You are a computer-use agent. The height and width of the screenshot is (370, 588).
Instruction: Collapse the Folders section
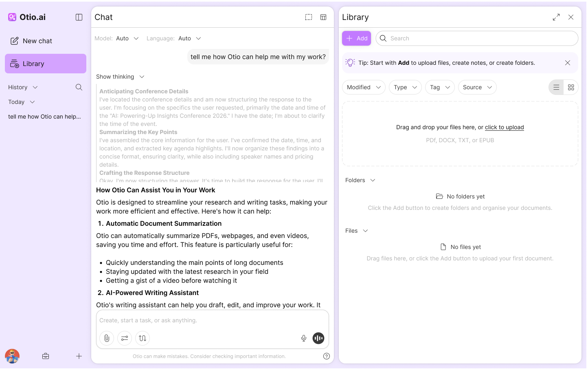point(360,180)
